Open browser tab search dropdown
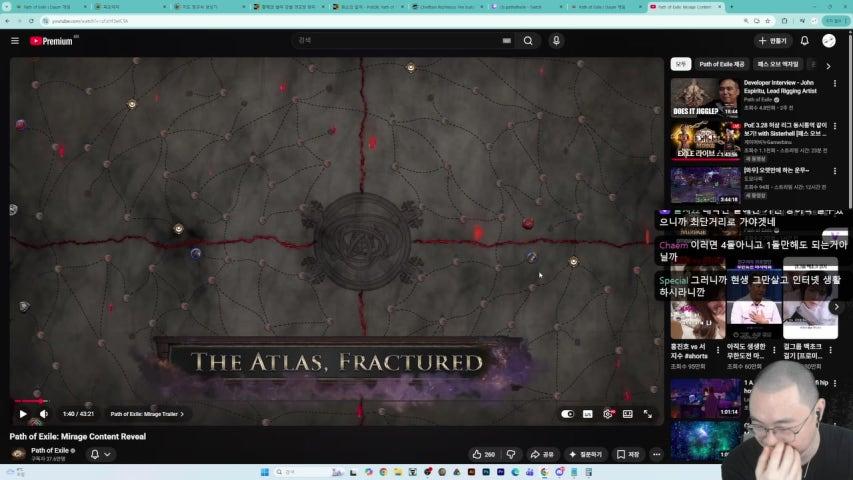Image resolution: width=853 pixels, height=480 pixels. click(6, 7)
